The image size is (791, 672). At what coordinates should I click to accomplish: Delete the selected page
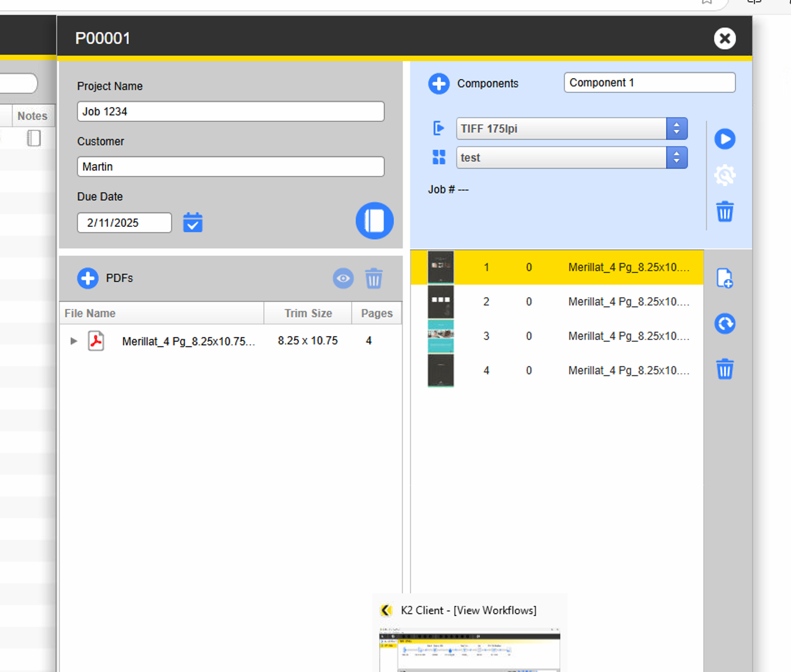724,369
